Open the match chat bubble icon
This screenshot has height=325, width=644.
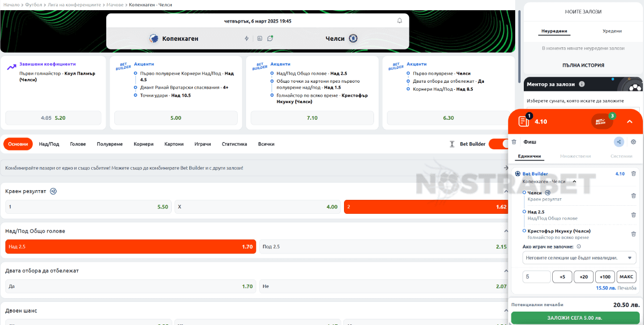270,39
